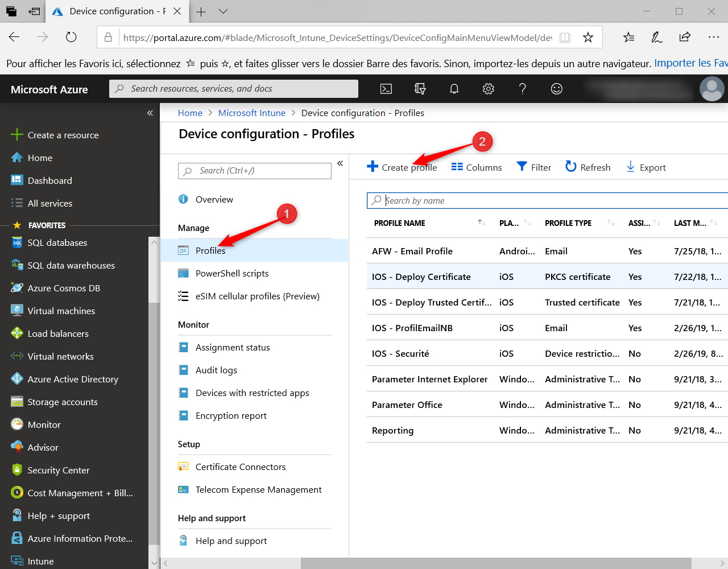Open directory and subscription filter icon
This screenshot has width=728, height=569.
[420, 89]
